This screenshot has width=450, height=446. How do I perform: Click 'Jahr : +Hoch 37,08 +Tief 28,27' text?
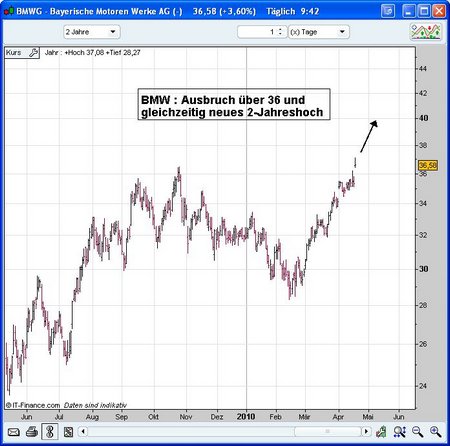[x=92, y=53]
